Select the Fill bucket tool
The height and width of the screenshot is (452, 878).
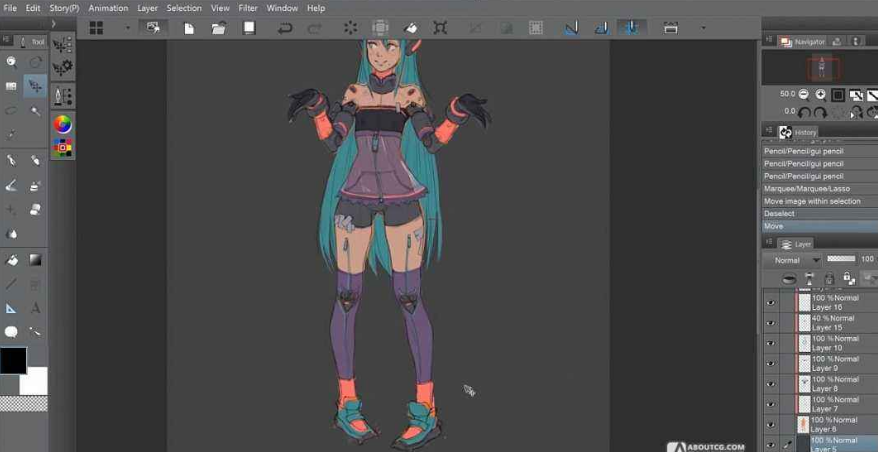coord(11,260)
